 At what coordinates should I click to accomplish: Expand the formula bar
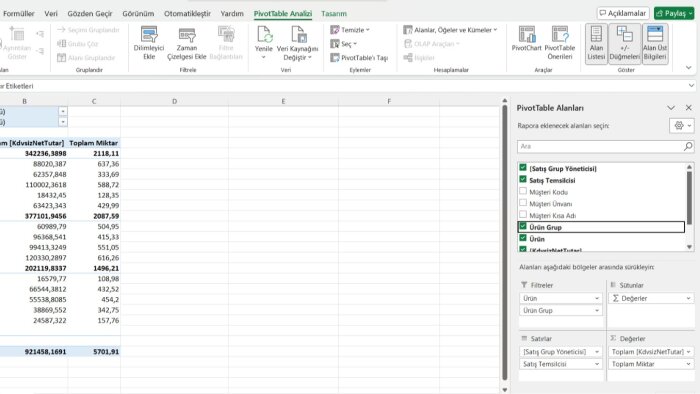pos(691,86)
